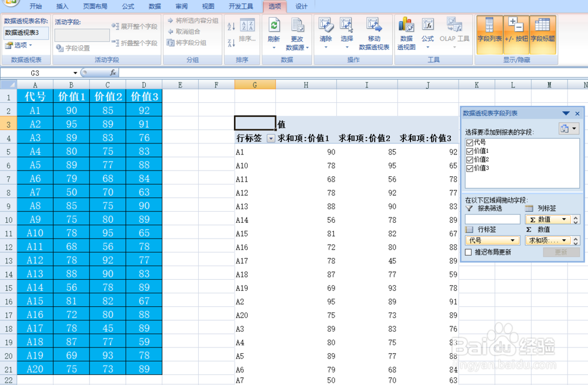This screenshot has width=588, height=385.
Task: Click Group Field (将字段分组)
Action: click(x=186, y=43)
